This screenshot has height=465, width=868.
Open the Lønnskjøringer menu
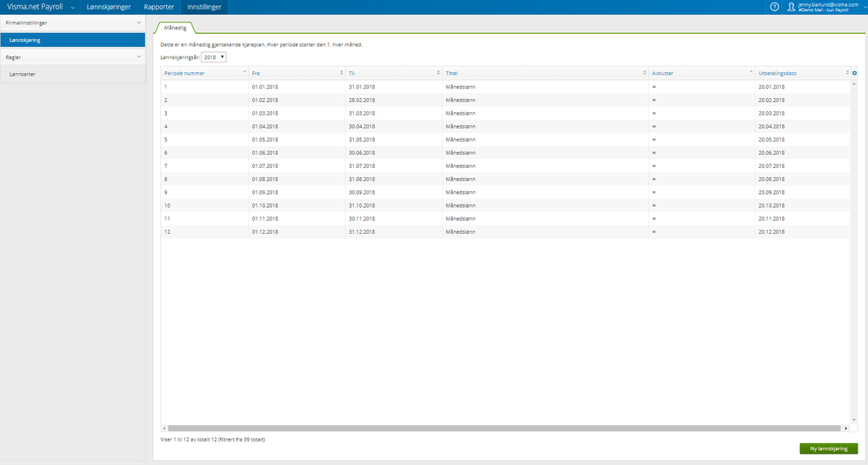(x=109, y=7)
